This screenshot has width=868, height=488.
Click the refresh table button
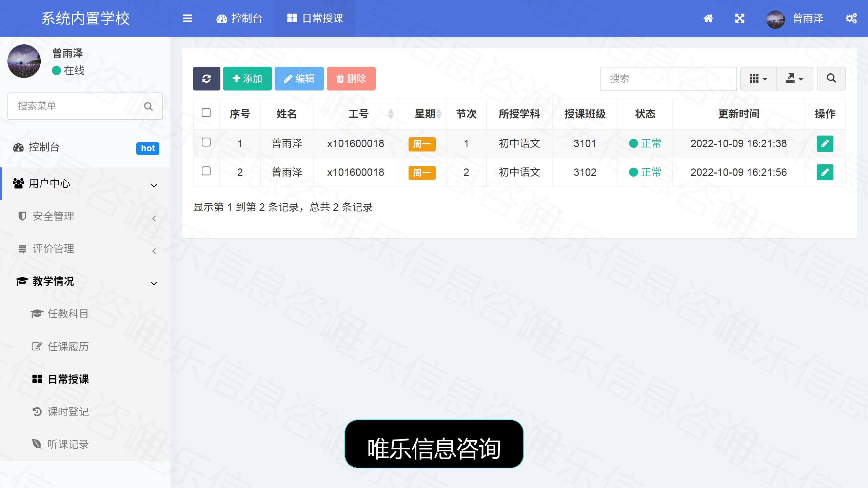click(206, 79)
